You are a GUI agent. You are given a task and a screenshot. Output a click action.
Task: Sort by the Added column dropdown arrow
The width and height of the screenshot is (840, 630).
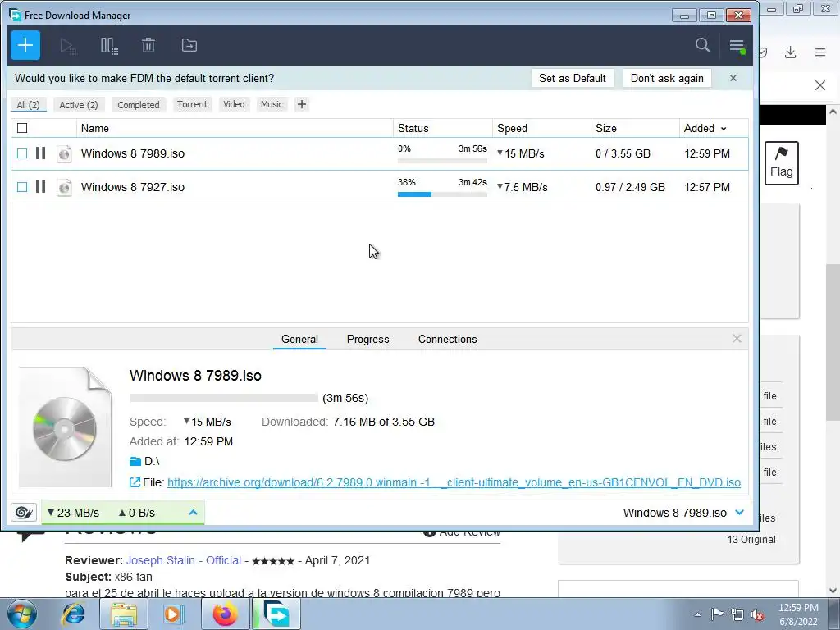(x=724, y=129)
